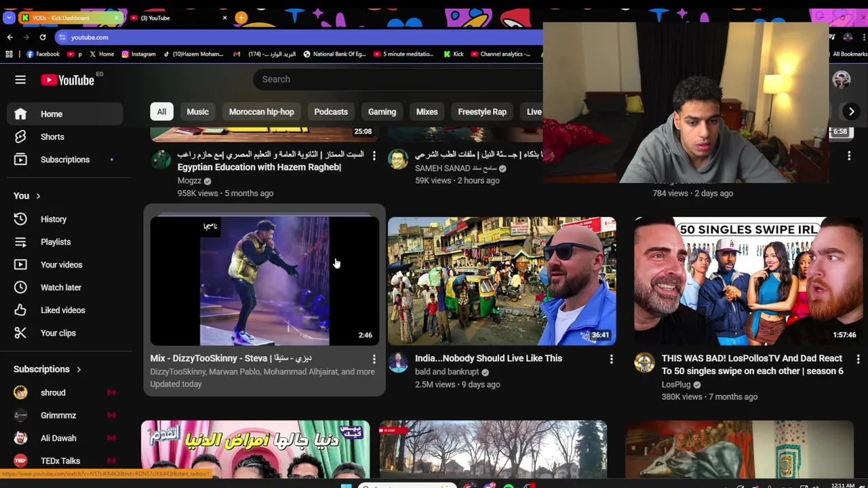Select the Mixes filter chip
The height and width of the screenshot is (488, 868).
[427, 112]
